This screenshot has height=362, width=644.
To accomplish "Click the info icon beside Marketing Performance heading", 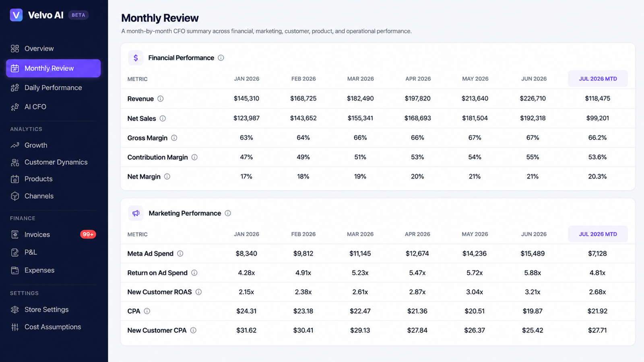I will click(228, 213).
